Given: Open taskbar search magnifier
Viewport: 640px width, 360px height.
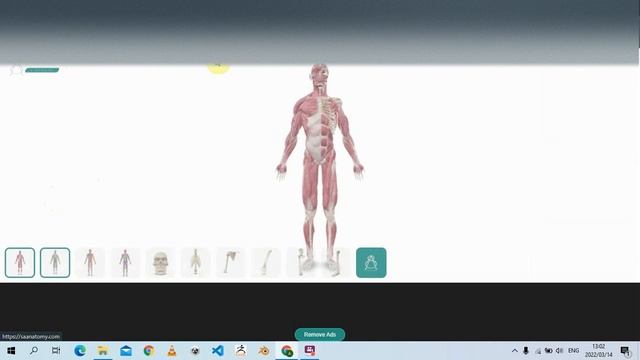Looking at the screenshot, I should (x=34, y=351).
